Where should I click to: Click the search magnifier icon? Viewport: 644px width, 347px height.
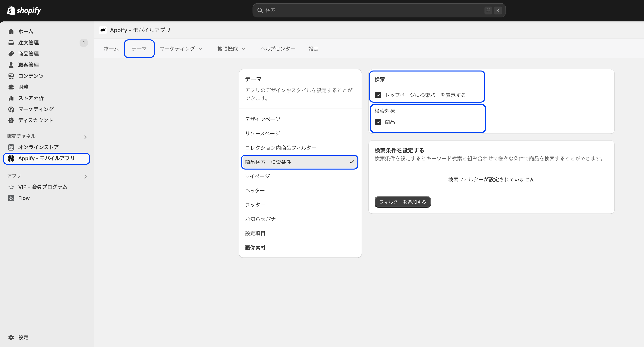point(260,10)
